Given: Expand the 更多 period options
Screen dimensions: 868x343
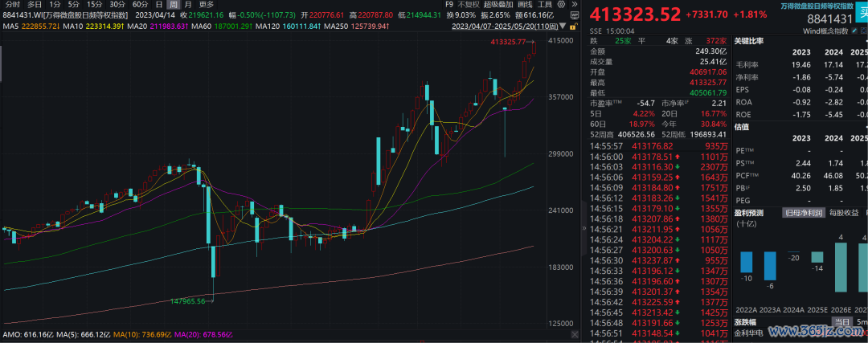Looking at the screenshot, I should click(x=207, y=4).
